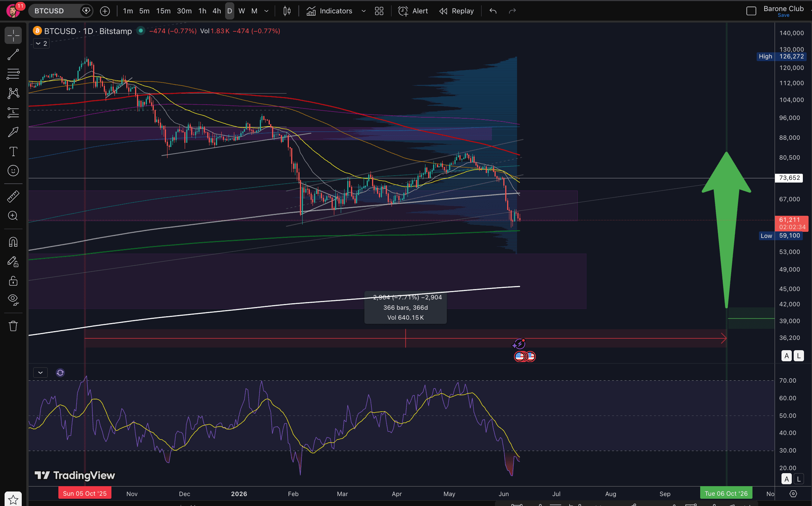Save the Barone Club layout
812x506 pixels.
point(783,15)
